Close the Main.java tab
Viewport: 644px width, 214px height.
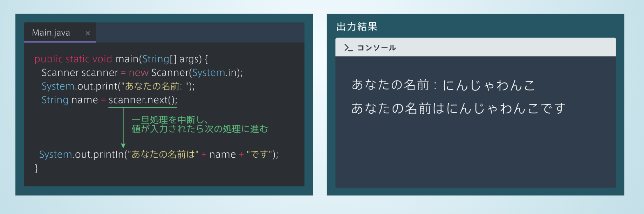click(88, 33)
